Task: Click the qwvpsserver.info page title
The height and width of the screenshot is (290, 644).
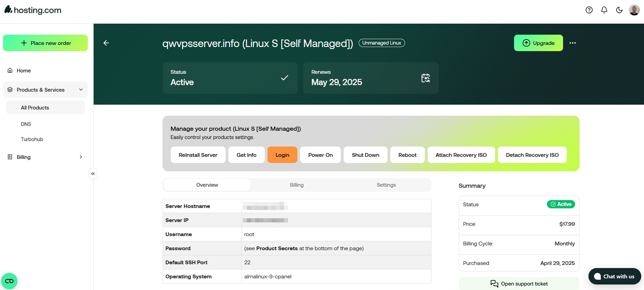Action: [258, 43]
